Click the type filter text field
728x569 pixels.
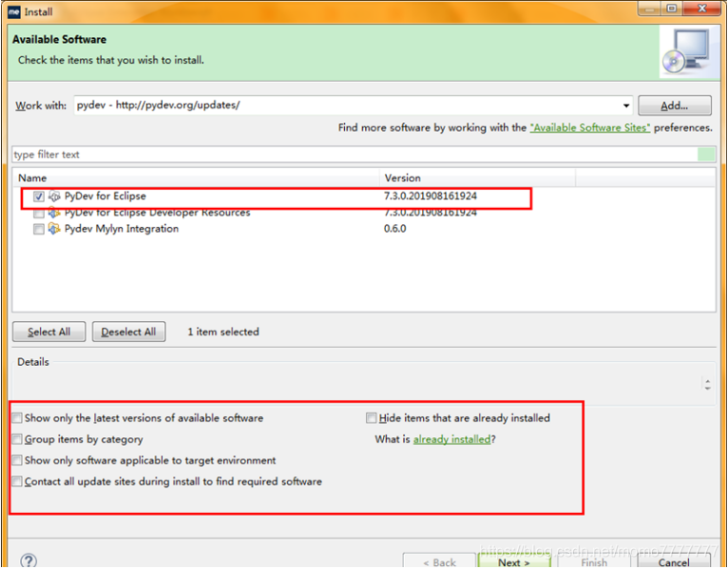pyautogui.click(x=354, y=155)
